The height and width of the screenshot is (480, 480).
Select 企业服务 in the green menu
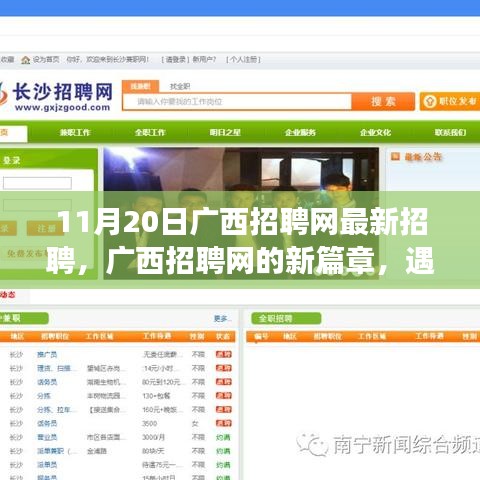pyautogui.click(x=300, y=133)
